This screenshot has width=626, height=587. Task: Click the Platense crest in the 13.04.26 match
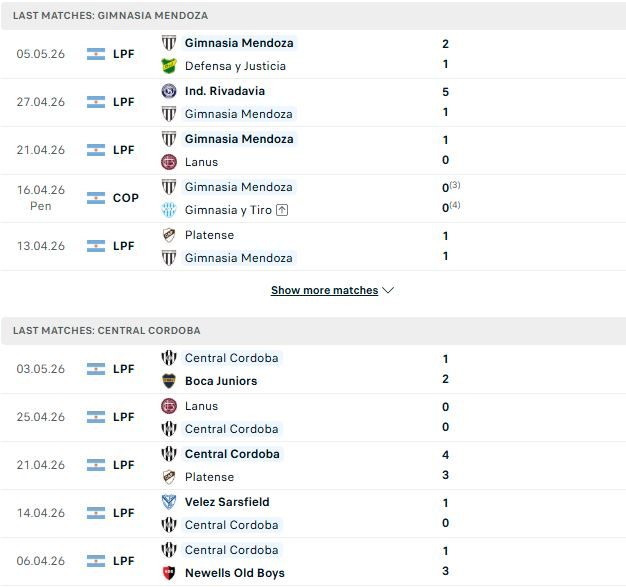point(169,235)
